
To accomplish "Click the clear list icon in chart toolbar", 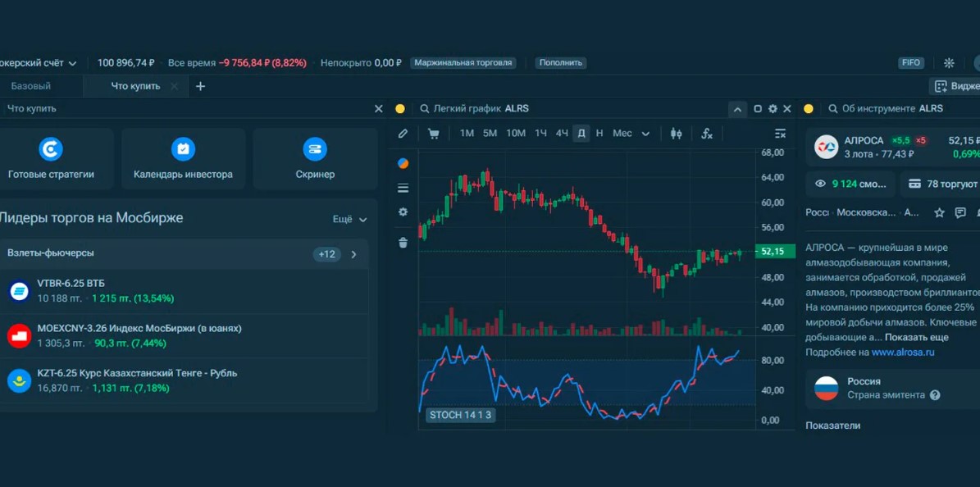I will [x=780, y=133].
